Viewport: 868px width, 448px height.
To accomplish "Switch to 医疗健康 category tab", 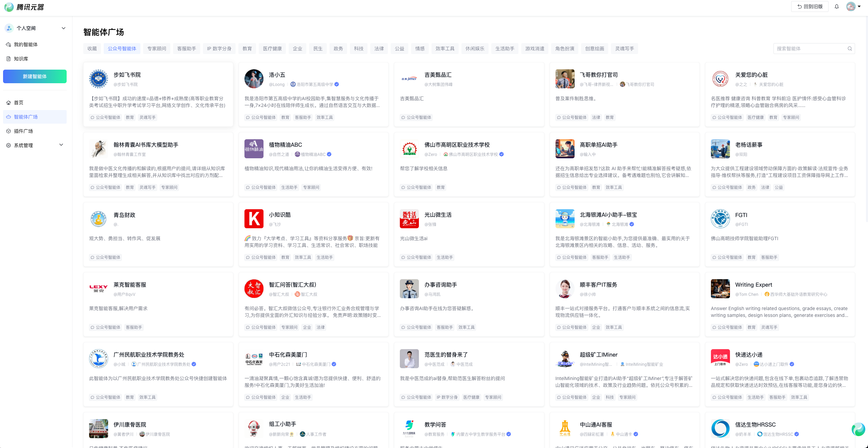I will [272, 49].
